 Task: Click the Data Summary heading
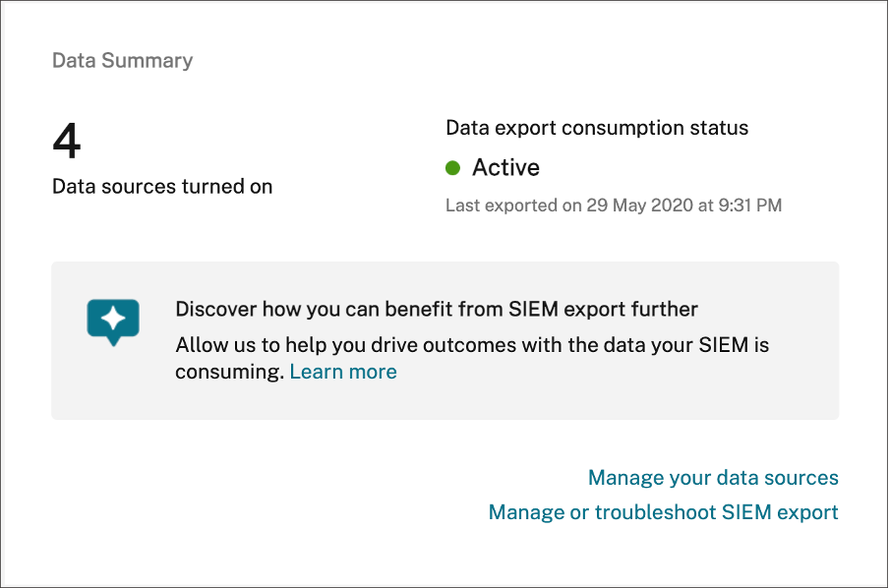[x=122, y=61]
